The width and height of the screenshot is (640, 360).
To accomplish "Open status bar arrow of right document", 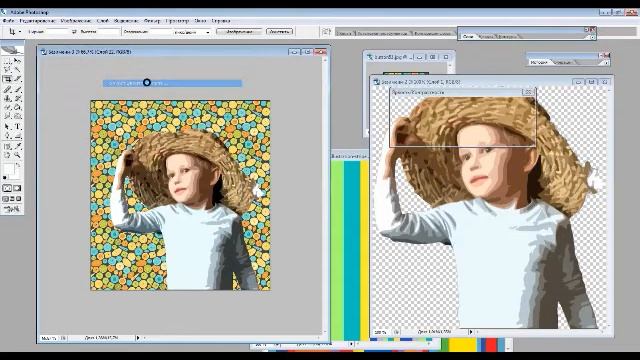I will tap(470, 332).
